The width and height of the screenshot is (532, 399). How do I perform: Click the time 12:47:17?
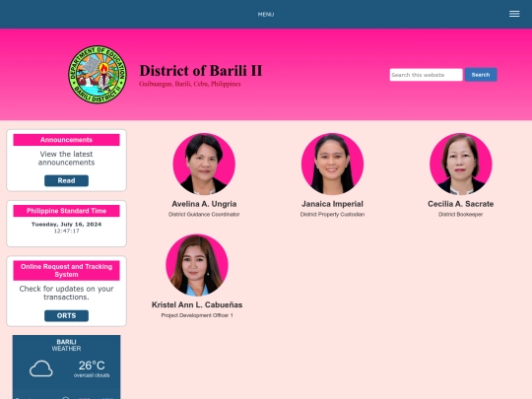(67, 231)
